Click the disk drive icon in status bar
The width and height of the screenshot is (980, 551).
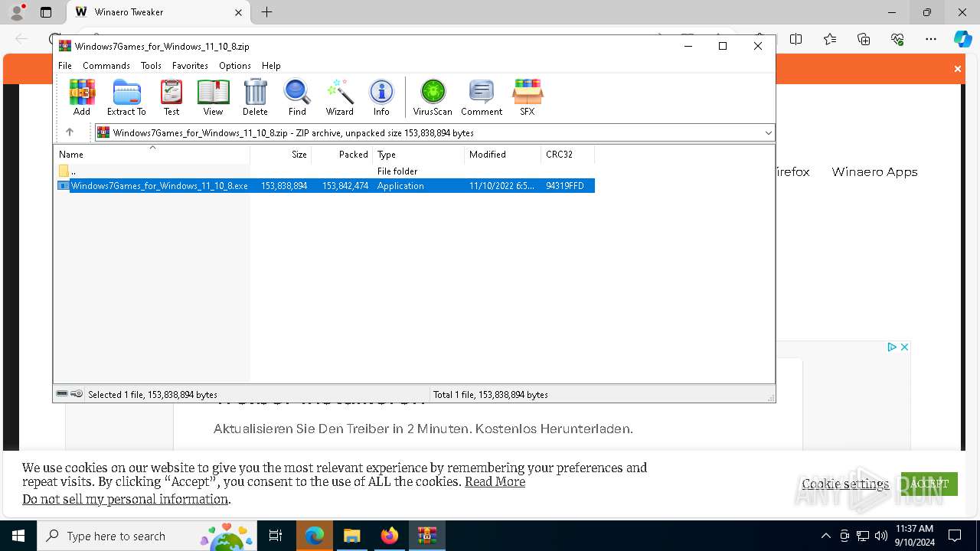point(62,394)
